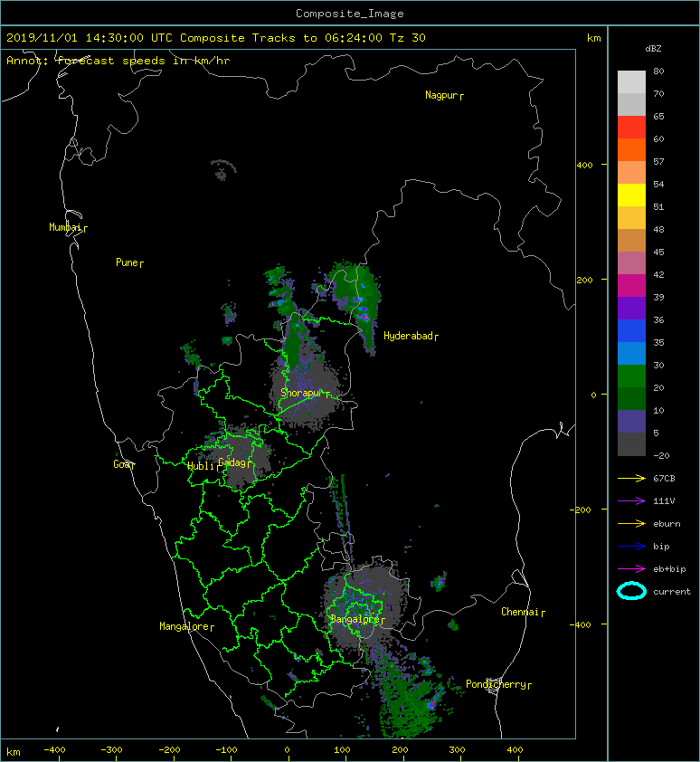Click the magenta eb+bip arrow legend icon
The width and height of the screenshot is (700, 762).
(x=631, y=569)
